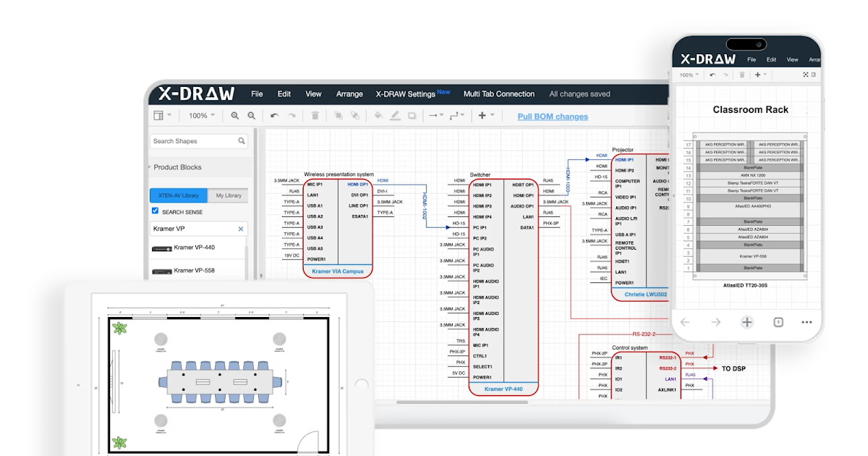Open view layout panel dropdown

163,116
